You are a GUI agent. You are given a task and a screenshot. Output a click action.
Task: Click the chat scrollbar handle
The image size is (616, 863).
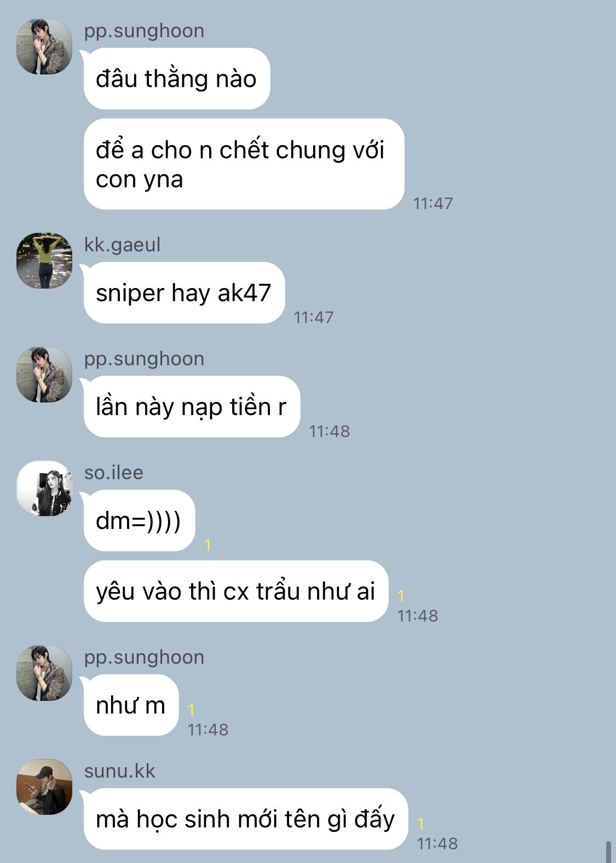(x=608, y=851)
